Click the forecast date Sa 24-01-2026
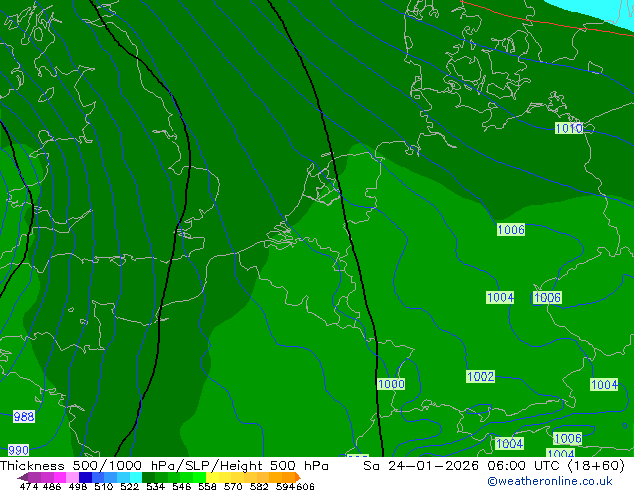This screenshot has height=490, width=634. pyautogui.click(x=423, y=466)
